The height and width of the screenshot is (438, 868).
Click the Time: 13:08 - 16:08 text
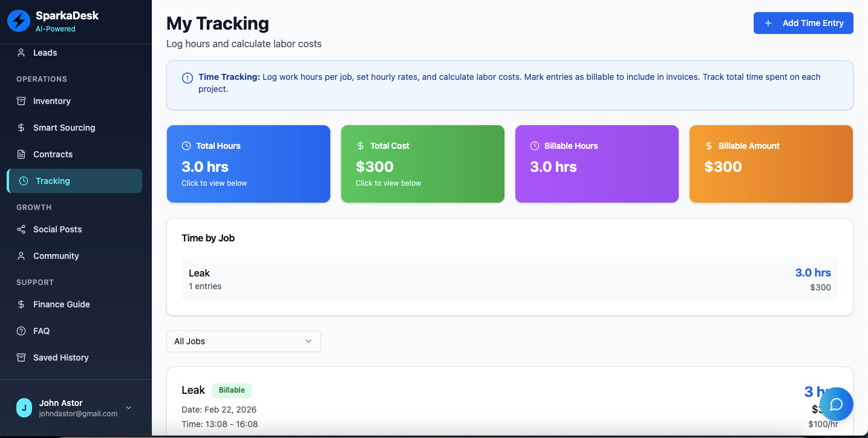[220, 424]
